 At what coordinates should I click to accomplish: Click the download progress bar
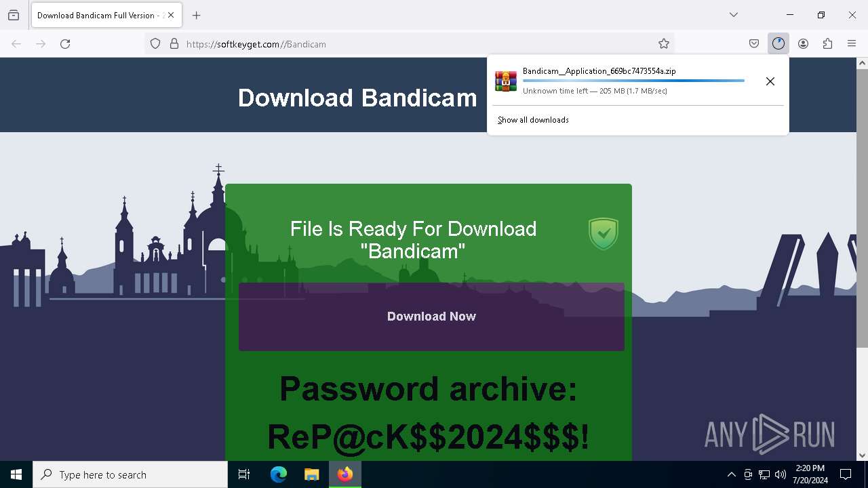point(633,81)
